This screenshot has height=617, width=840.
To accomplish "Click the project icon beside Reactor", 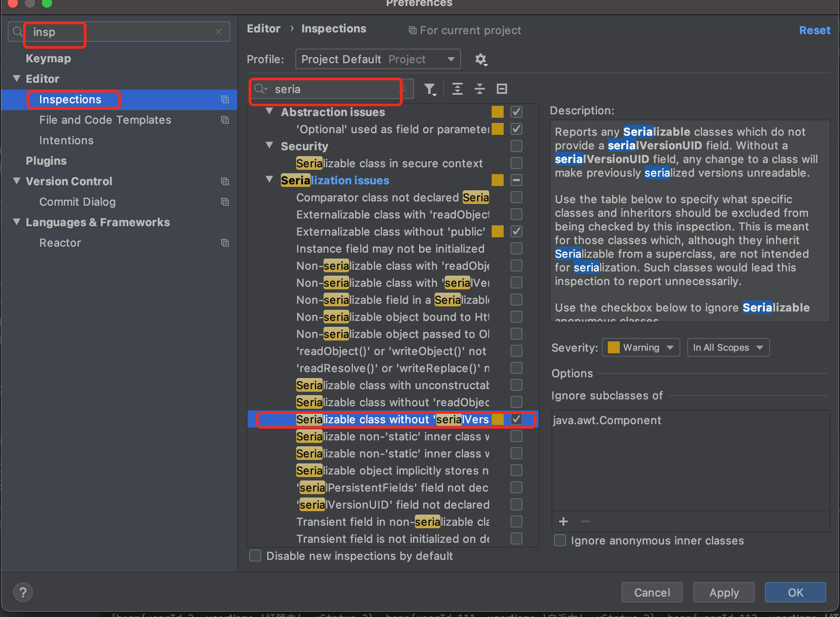I will click(225, 243).
